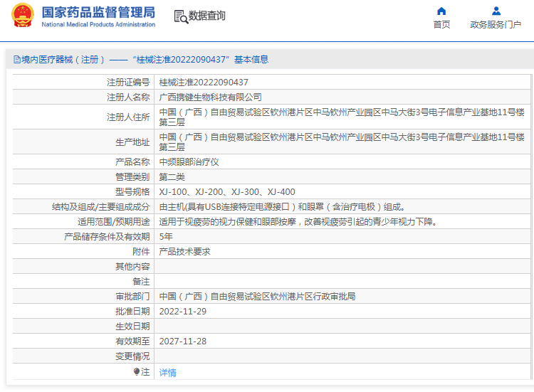
Task: Click the 型号规格 row label
Action: coord(132,192)
